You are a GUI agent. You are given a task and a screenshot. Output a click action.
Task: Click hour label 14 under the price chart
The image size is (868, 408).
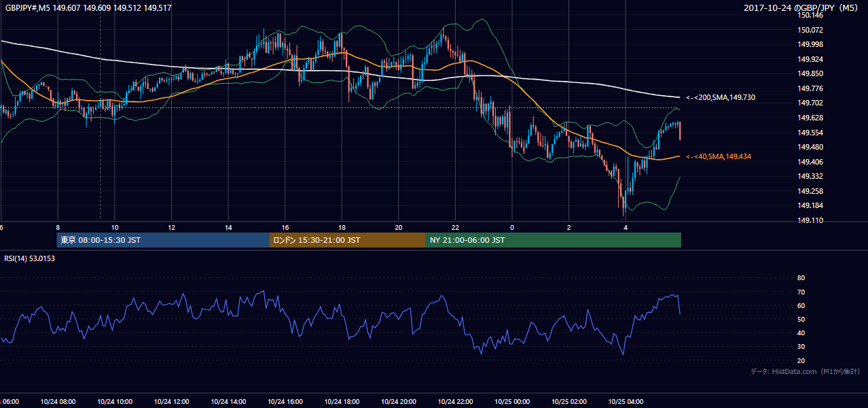click(x=228, y=228)
